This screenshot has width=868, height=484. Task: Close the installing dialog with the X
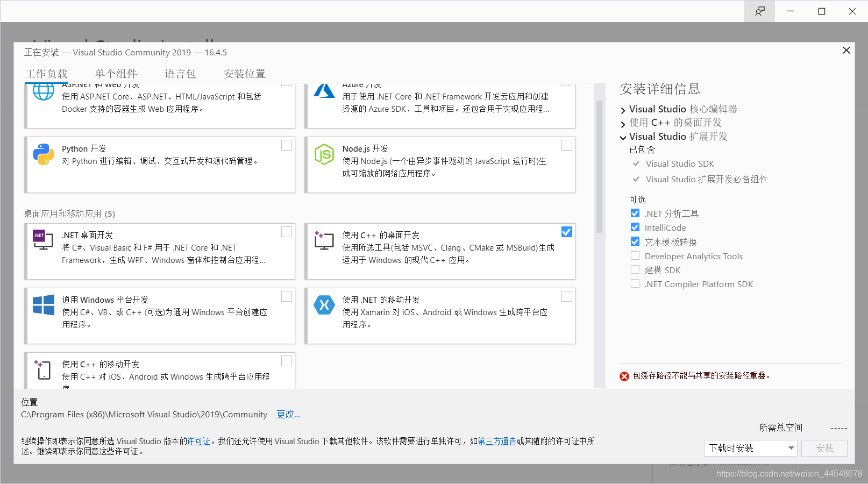pyautogui.click(x=846, y=50)
